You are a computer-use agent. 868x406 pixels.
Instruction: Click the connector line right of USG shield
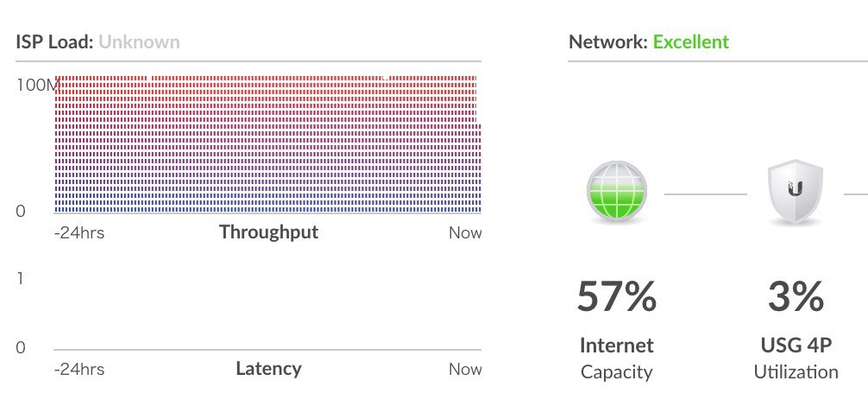(856, 194)
